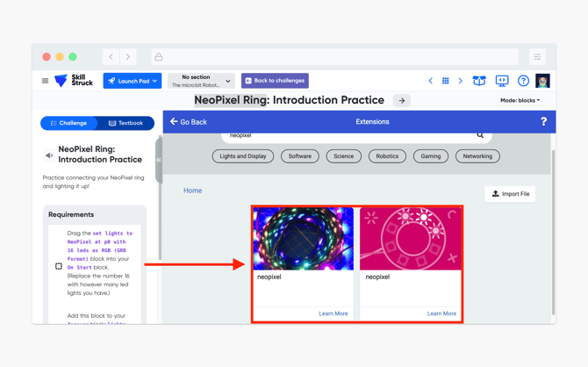The width and height of the screenshot is (588, 367).
Task: Filter by Science category
Action: click(x=343, y=156)
